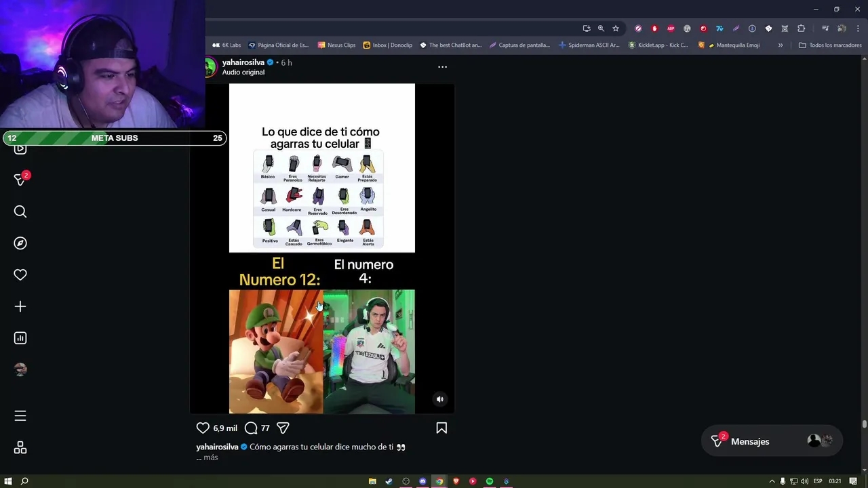Image resolution: width=868 pixels, height=488 pixels.
Task: Open the taskbar clock showing 03:21
Action: click(835, 481)
